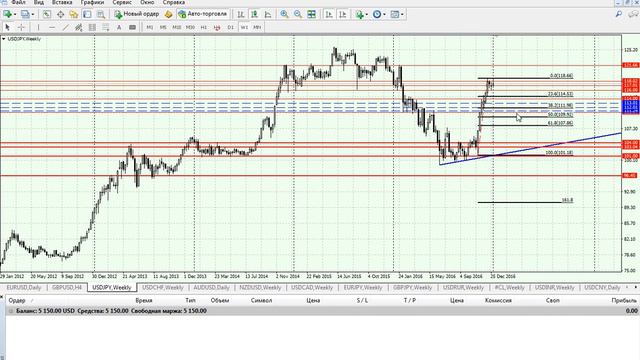Open the Strategy Tester icon

[x=100, y=14]
